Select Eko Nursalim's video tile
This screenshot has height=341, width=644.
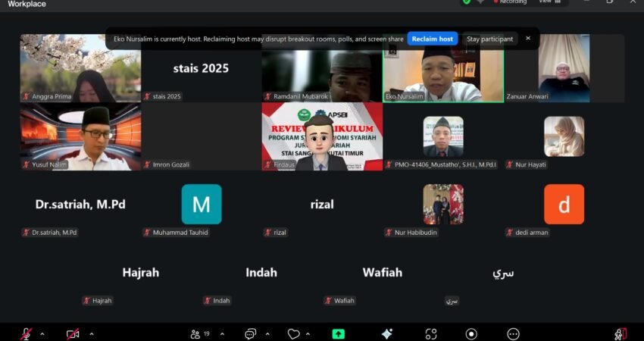(x=442, y=72)
